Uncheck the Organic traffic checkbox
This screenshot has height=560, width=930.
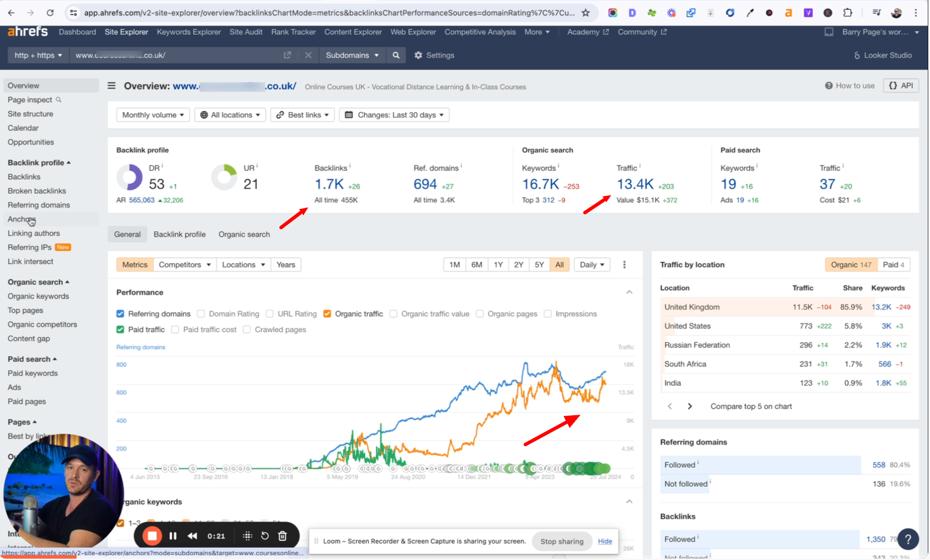point(327,314)
